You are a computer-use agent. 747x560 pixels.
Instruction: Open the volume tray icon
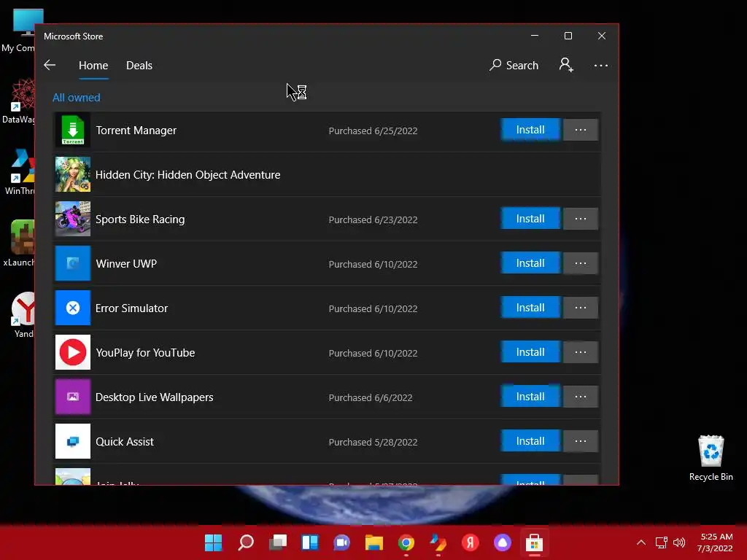(679, 542)
